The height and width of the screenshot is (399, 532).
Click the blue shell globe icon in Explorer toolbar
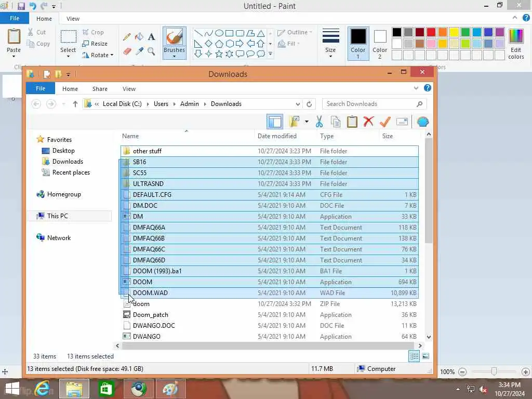point(423,122)
